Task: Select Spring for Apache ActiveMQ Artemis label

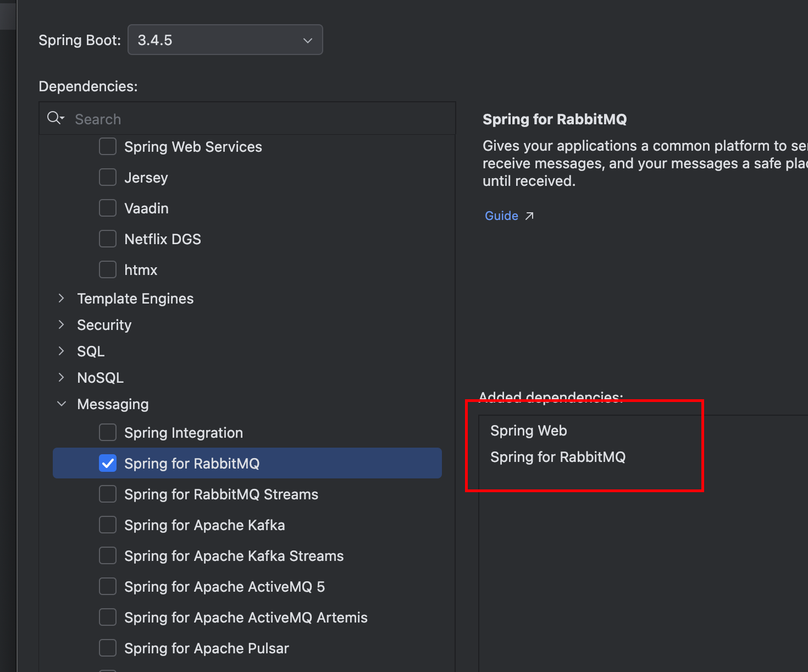Action: click(x=246, y=618)
